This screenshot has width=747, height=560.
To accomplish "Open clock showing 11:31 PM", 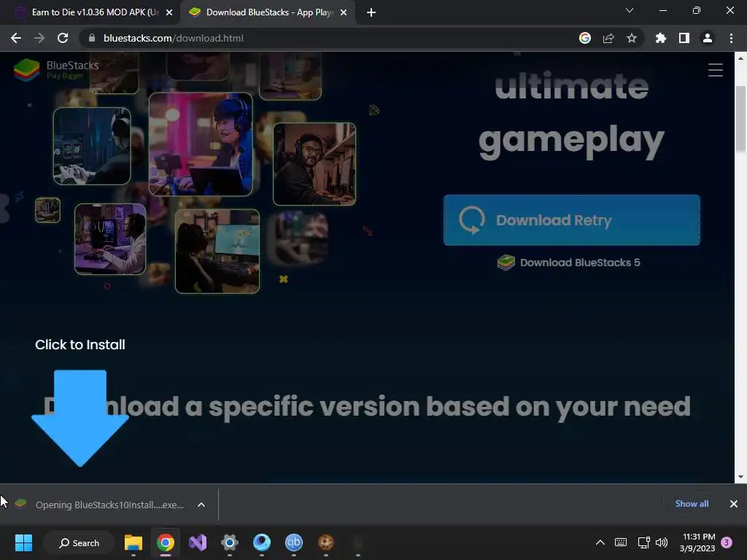I will 697,542.
